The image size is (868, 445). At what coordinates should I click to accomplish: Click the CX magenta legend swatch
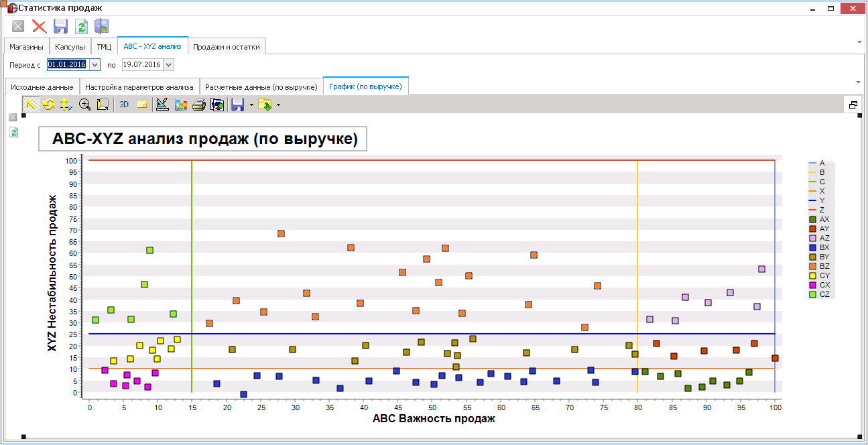pyautogui.click(x=812, y=285)
